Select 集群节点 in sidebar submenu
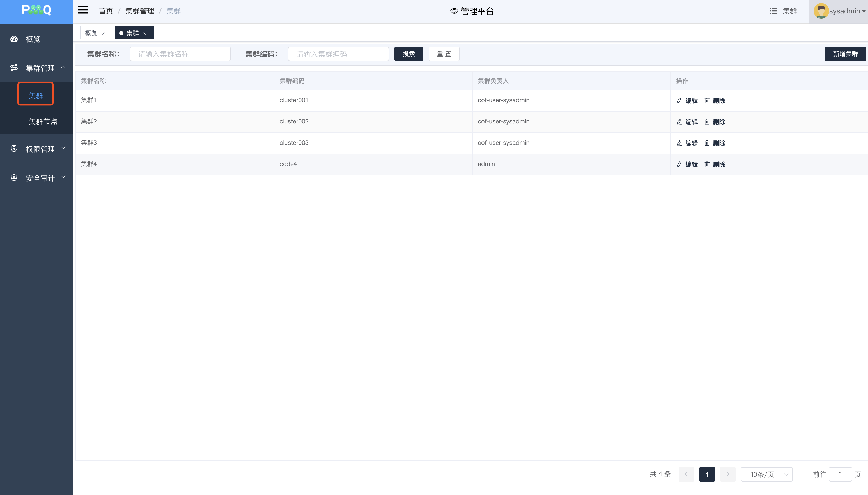This screenshot has width=868, height=495. 43,122
